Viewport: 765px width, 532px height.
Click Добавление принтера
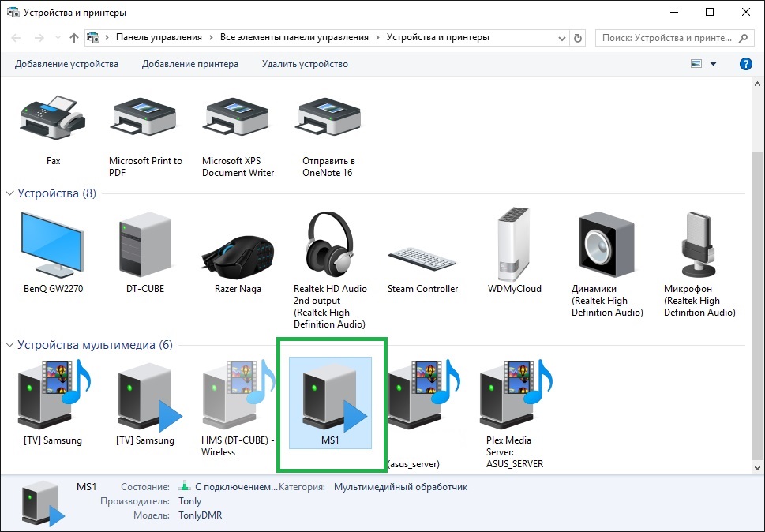(189, 64)
